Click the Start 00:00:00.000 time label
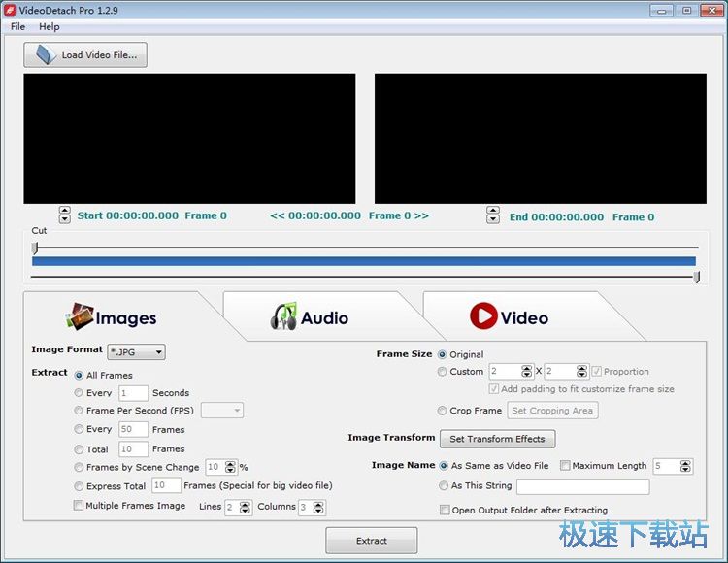The width and height of the screenshot is (728, 563). [x=128, y=215]
